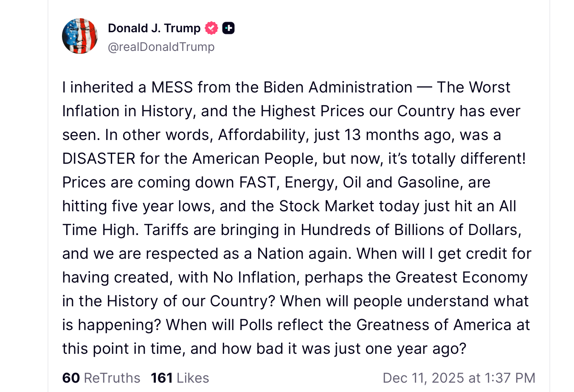Click the phrase "Biden Administration" in post

[338, 87]
